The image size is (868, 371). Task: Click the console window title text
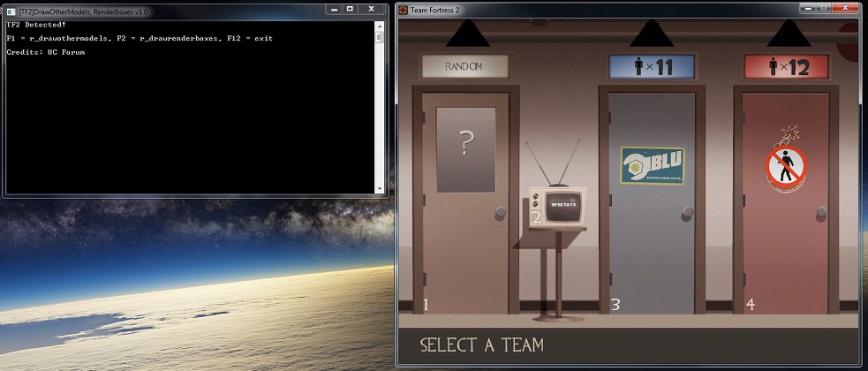[83, 11]
